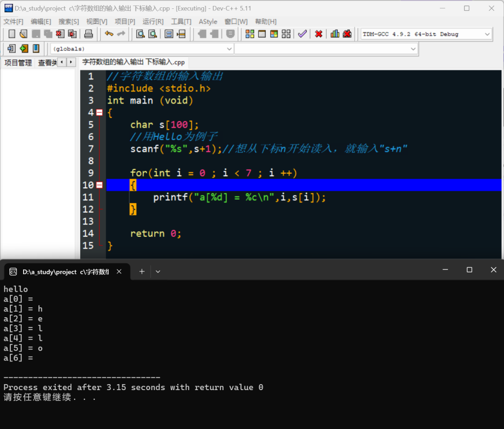The height and width of the screenshot is (429, 504).
Task: Close the console terminal tab
Action: point(119,272)
